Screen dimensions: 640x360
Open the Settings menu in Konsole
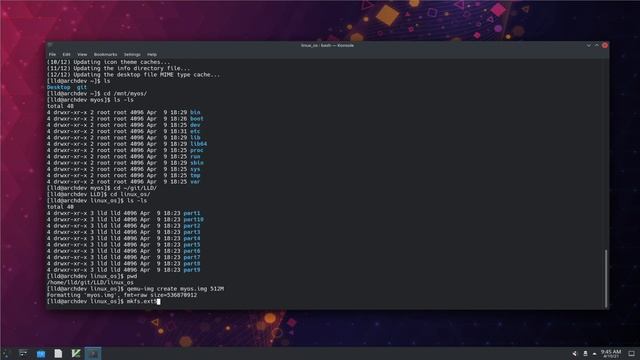[132, 54]
